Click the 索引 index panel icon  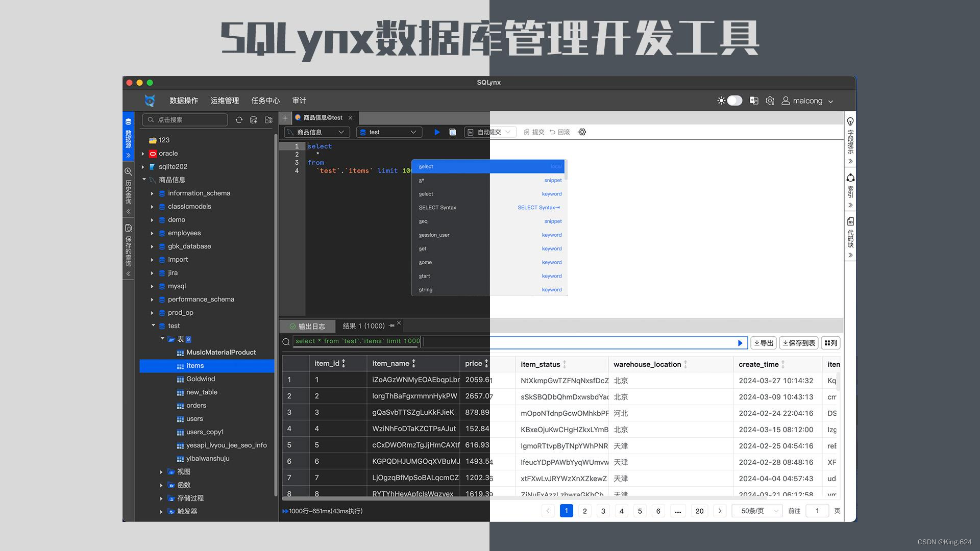(x=850, y=178)
